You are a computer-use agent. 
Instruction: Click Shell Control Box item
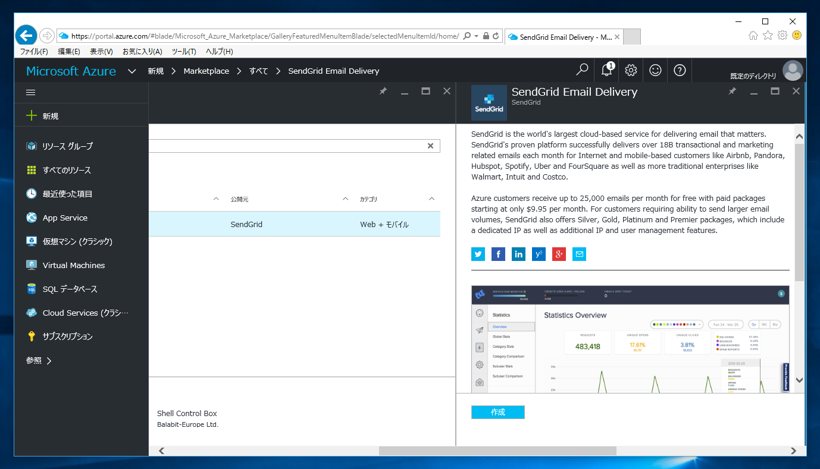pyautogui.click(x=187, y=413)
